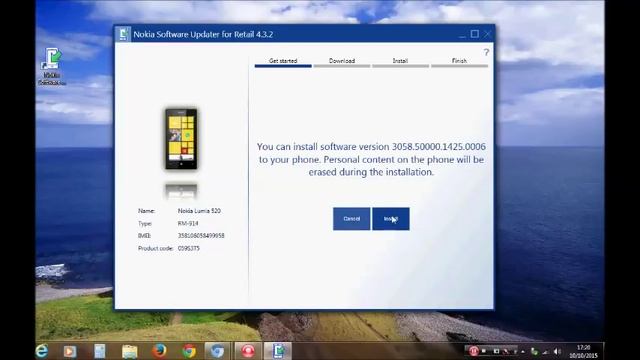This screenshot has width=640, height=360.
Task: Show hidden tray icons arrow
Action: [x=523, y=351]
